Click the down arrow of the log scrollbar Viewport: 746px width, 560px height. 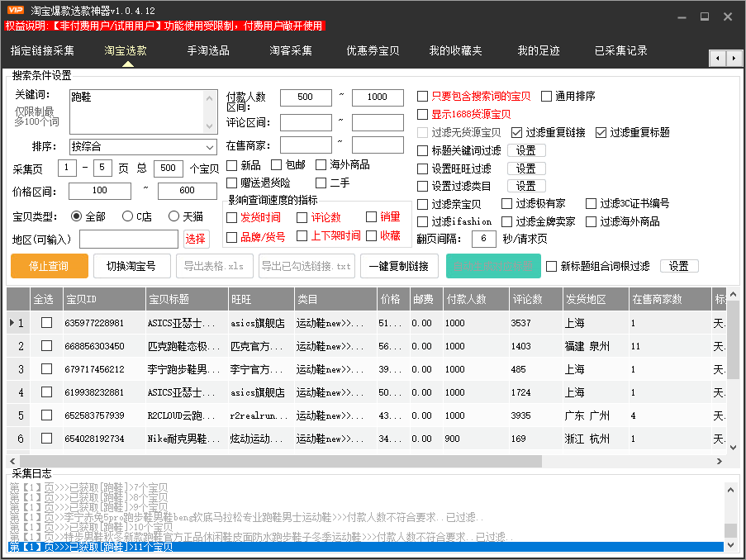coord(729,544)
